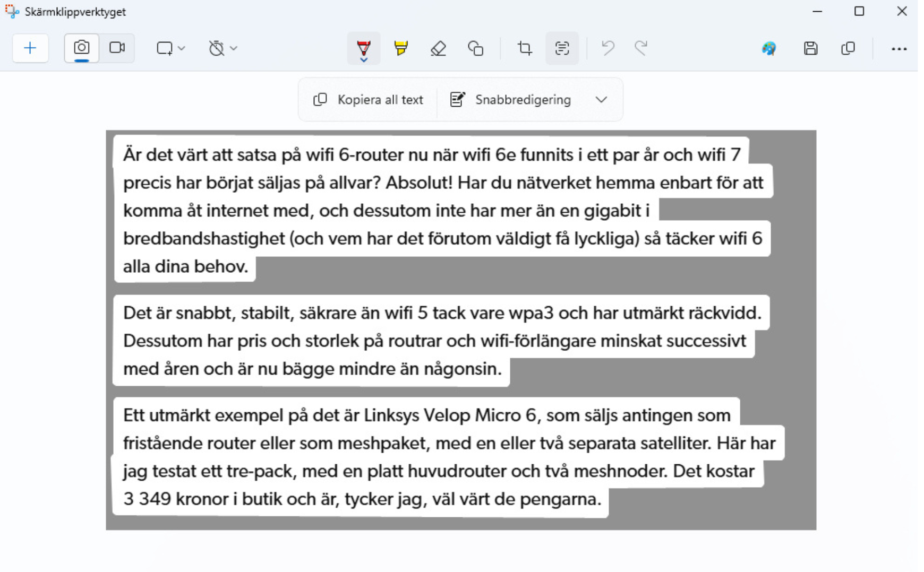Click the line starting "bredbandshastighet (och vem har"

click(443, 239)
